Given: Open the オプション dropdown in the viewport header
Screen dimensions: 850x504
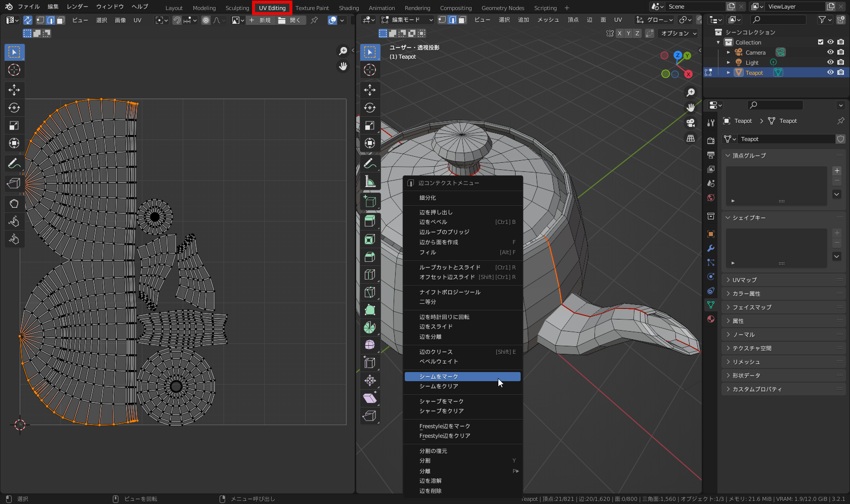Looking at the screenshot, I should click(677, 33).
